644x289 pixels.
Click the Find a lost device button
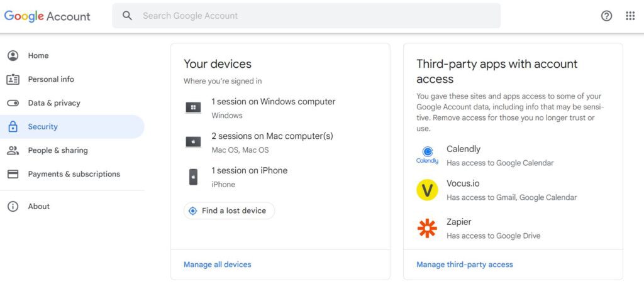click(x=229, y=210)
